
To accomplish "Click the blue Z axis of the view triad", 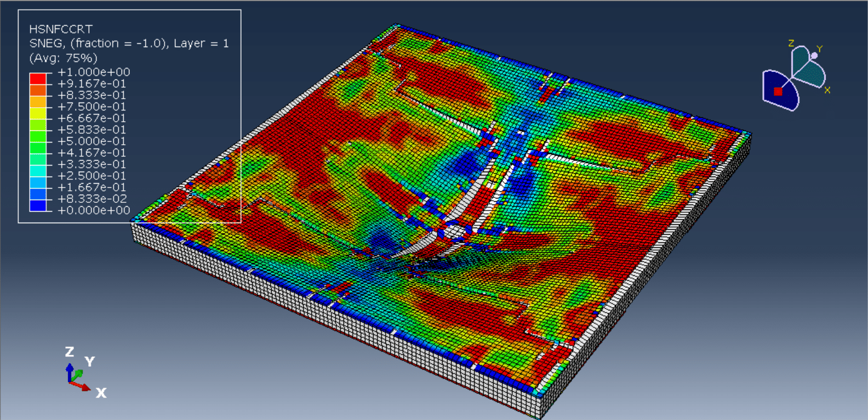I will tap(70, 373).
